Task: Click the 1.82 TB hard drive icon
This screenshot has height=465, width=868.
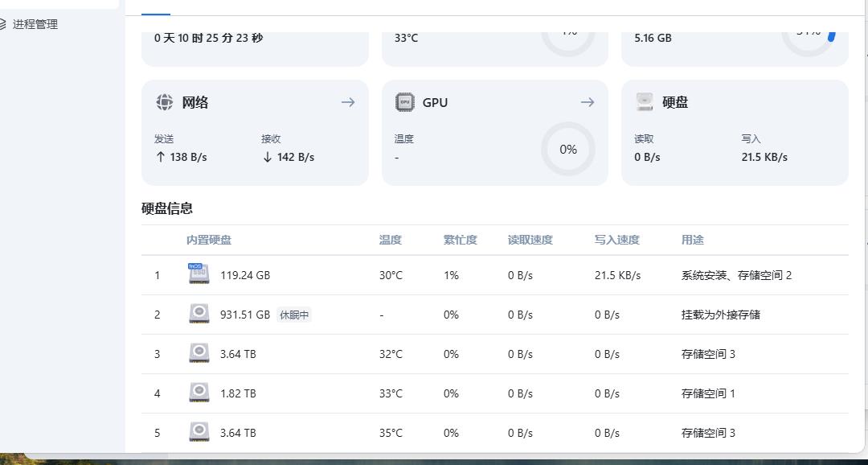Action: click(199, 393)
